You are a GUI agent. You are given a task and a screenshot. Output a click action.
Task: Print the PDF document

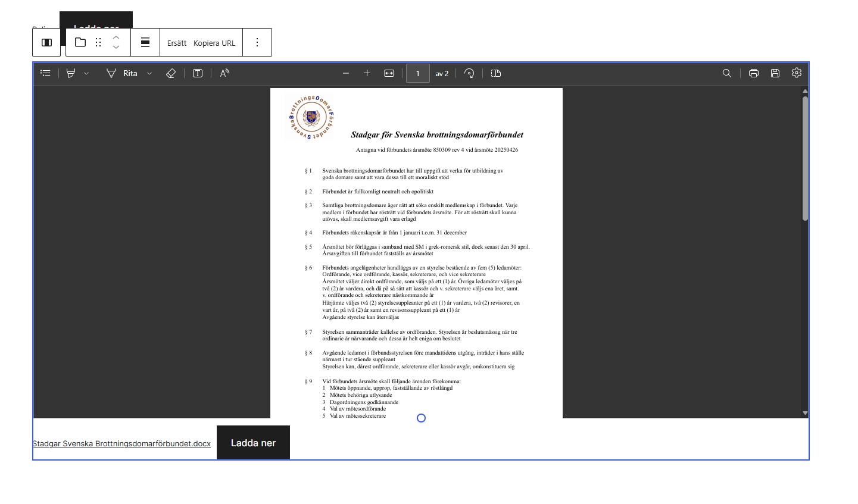[x=754, y=73]
